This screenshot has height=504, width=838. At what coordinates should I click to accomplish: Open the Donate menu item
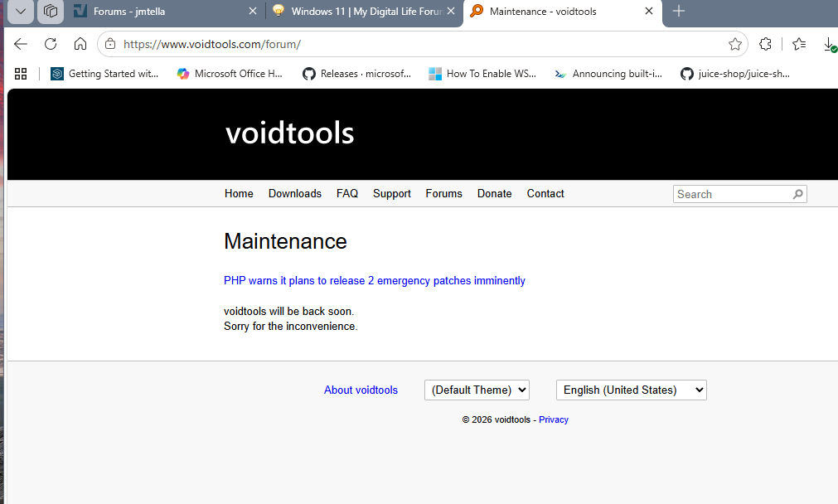494,193
